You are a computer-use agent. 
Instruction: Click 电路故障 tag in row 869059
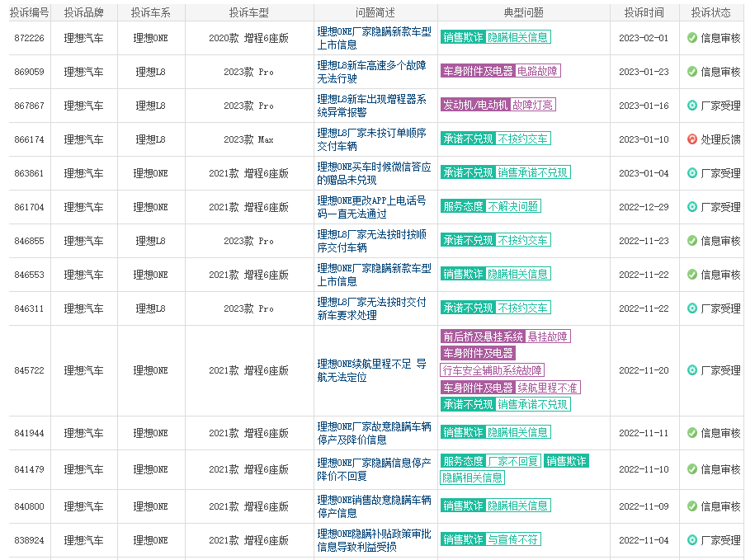click(x=537, y=71)
